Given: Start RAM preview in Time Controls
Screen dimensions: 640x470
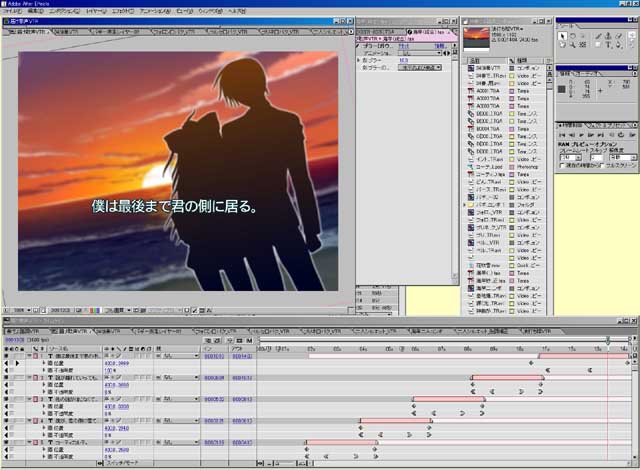Looking at the screenshot, I should coord(632,135).
